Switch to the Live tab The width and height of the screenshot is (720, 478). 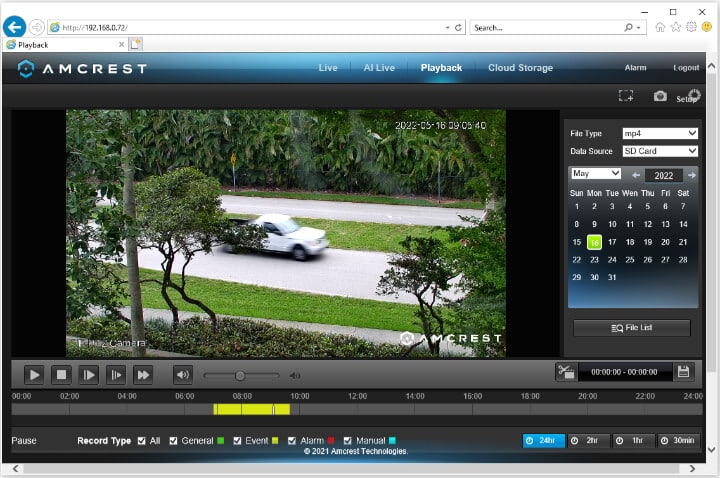[328, 68]
